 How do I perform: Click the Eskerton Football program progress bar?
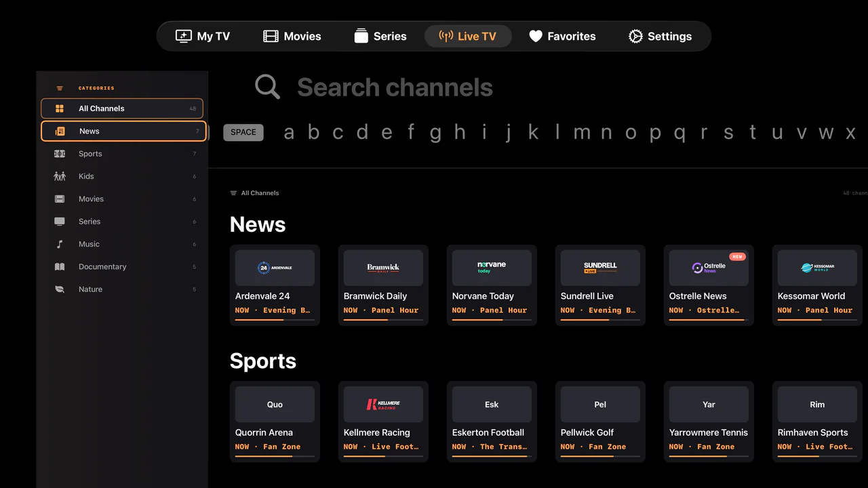[x=492, y=456]
